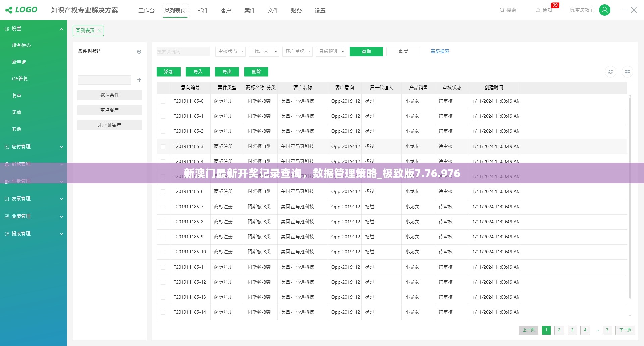The image size is (644, 346).
Task: Go to page 2
Action: 559,330
